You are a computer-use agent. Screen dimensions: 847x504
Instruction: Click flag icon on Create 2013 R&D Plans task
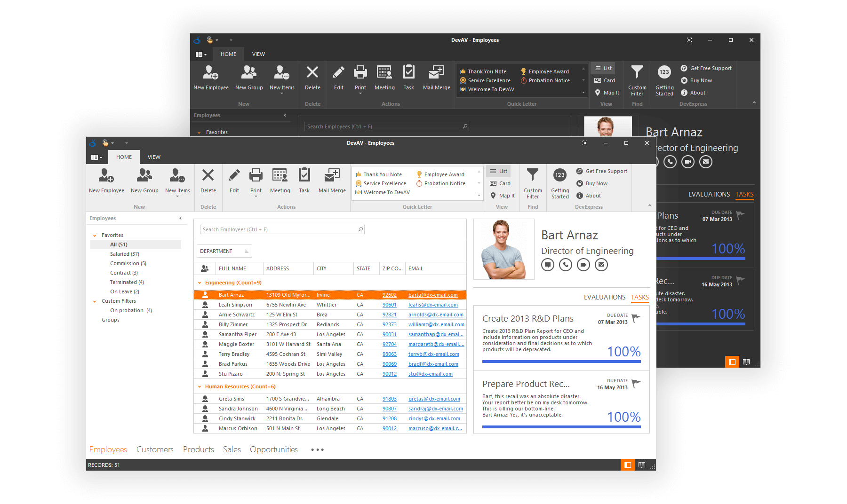636,318
